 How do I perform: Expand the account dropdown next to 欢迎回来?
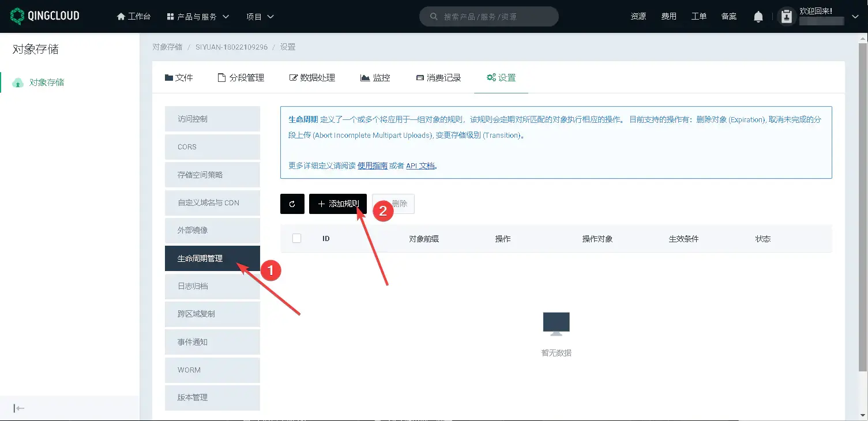pyautogui.click(x=856, y=16)
